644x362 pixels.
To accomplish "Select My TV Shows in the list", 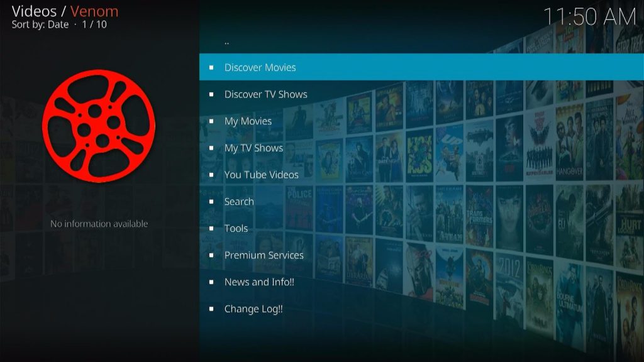I will [421, 148].
